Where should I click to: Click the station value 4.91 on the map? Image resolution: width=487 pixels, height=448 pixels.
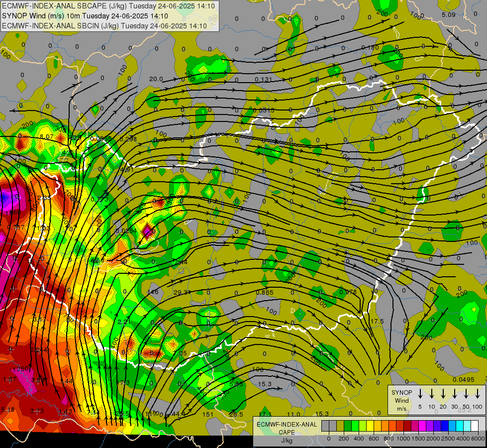(127, 170)
